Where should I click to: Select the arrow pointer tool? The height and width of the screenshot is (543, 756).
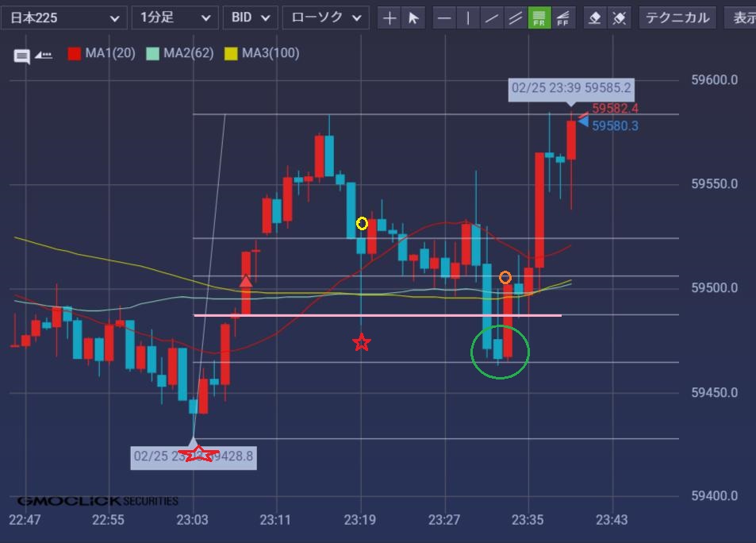coord(413,17)
